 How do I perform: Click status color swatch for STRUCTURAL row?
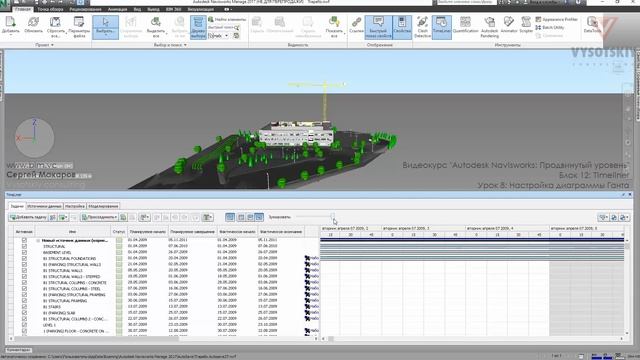[119, 247]
